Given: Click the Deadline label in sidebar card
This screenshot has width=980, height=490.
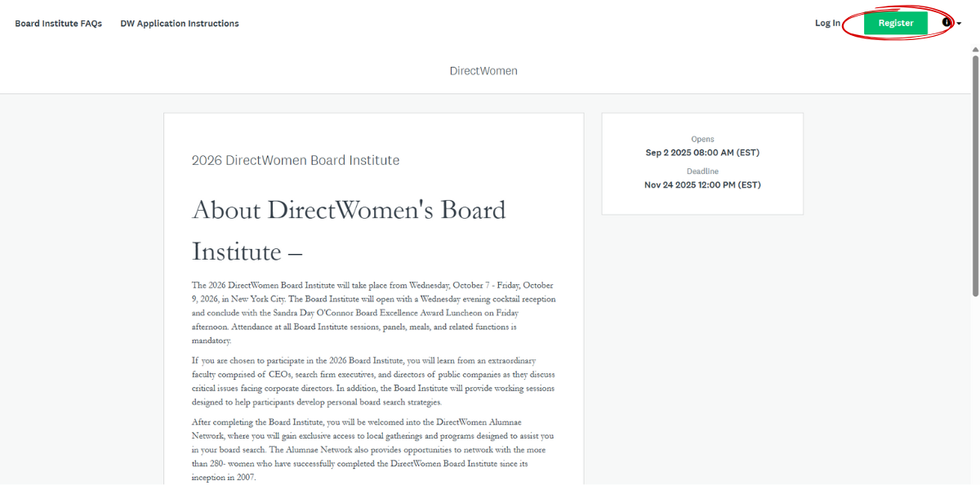Looking at the screenshot, I should coord(702,171).
